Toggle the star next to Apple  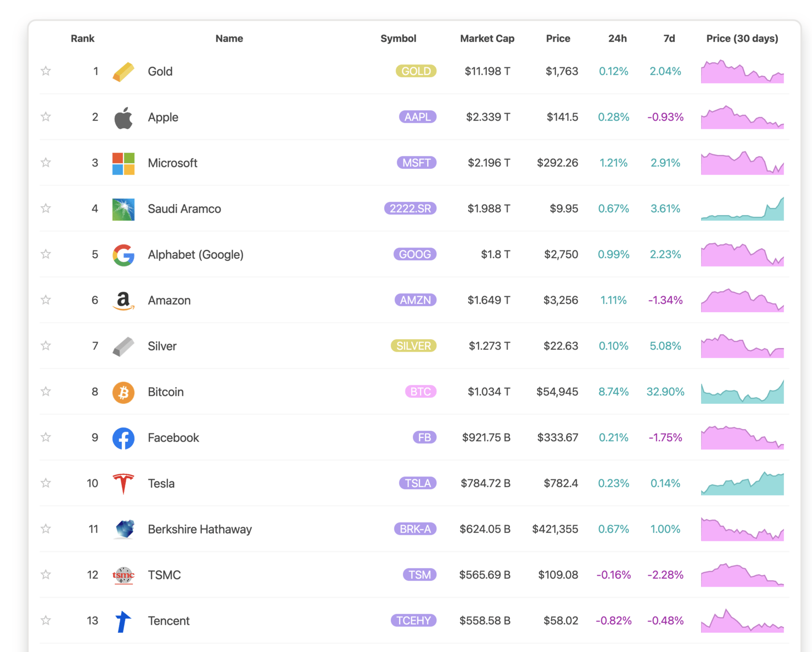click(x=46, y=117)
